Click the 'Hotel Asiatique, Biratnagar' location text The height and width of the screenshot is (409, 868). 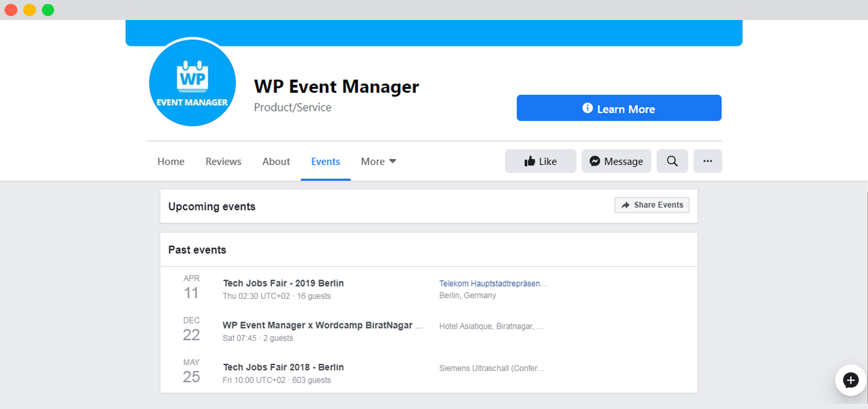(491, 327)
